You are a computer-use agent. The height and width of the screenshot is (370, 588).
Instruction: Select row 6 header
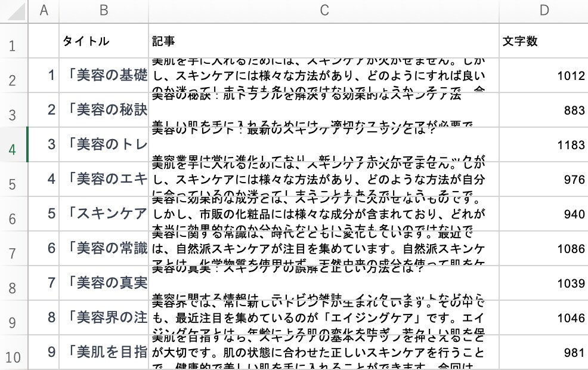(14, 214)
